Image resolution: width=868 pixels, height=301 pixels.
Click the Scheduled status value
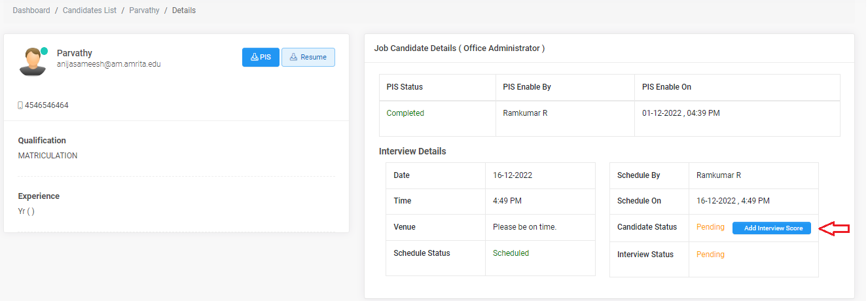point(511,253)
